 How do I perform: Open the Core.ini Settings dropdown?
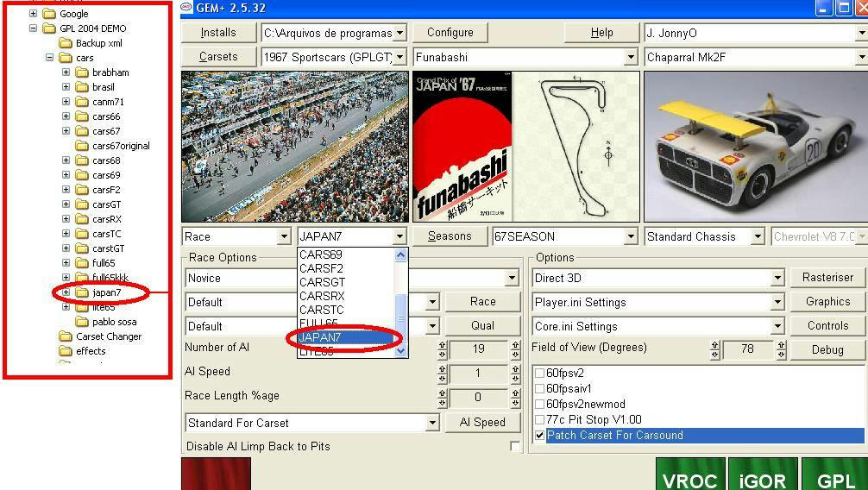pyautogui.click(x=778, y=326)
